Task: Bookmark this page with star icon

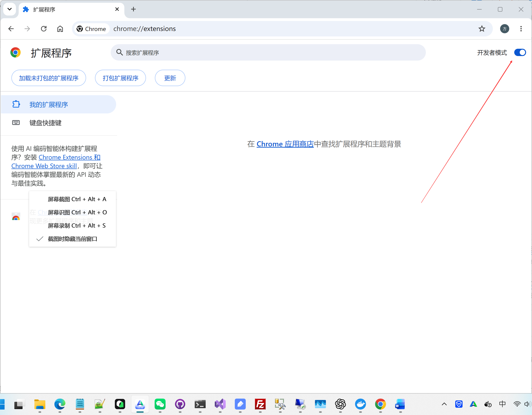Action: [482, 29]
